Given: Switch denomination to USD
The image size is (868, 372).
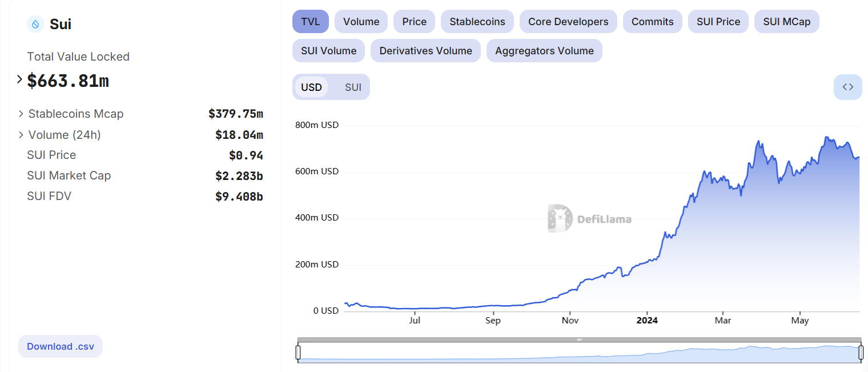Looking at the screenshot, I should tap(311, 87).
